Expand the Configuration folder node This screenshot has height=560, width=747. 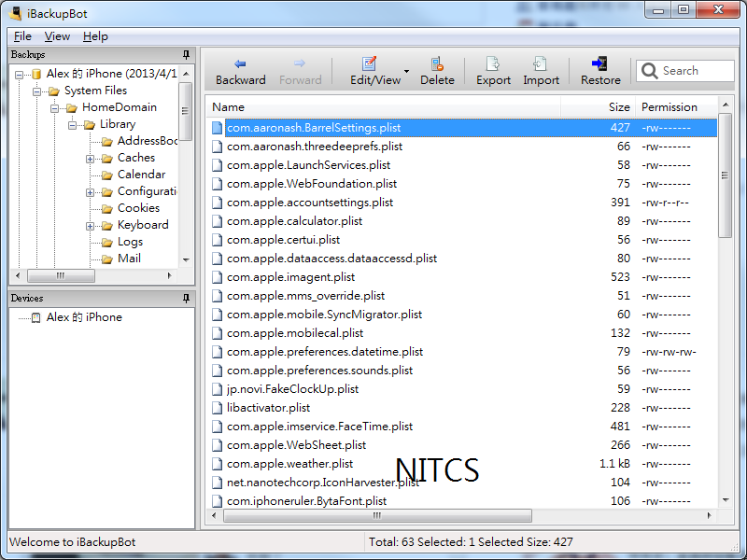pos(90,192)
